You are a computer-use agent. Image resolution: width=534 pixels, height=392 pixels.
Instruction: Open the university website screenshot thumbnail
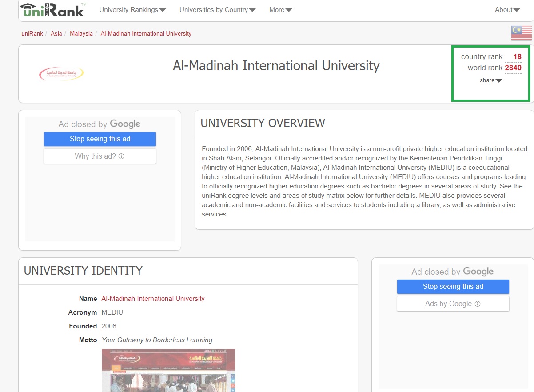[x=168, y=370]
